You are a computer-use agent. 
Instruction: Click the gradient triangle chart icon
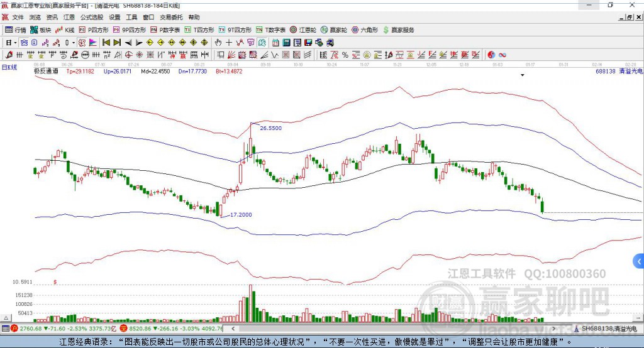[93, 43]
